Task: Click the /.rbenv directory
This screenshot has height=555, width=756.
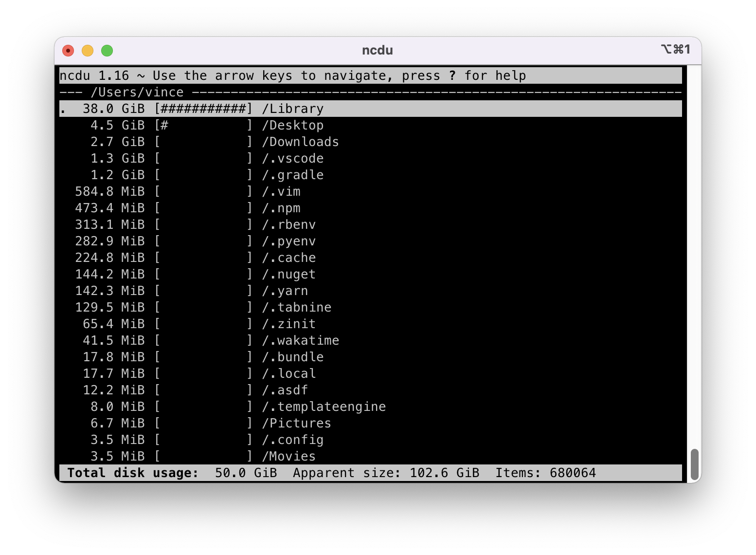Action: tap(371, 224)
